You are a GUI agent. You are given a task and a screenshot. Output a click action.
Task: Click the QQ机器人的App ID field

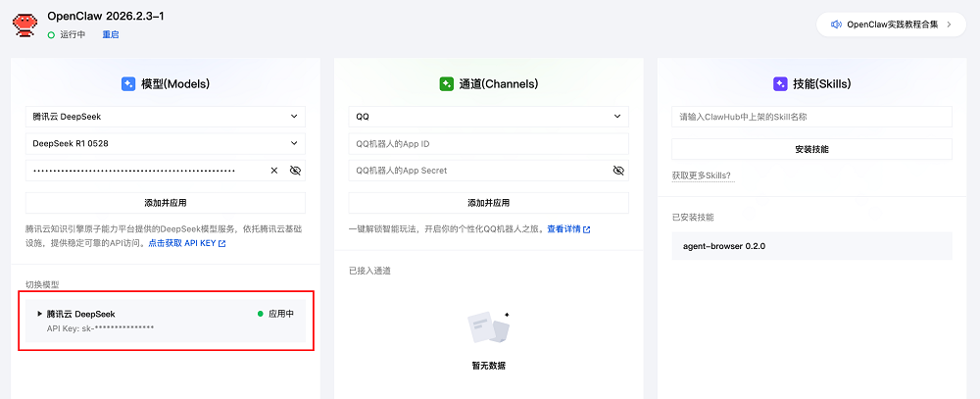pos(489,143)
